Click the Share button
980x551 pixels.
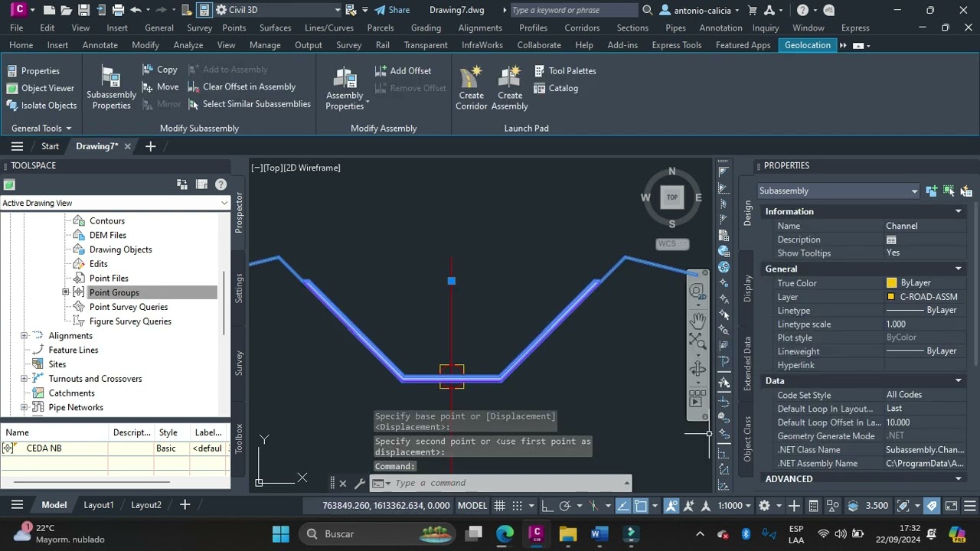[x=391, y=10]
